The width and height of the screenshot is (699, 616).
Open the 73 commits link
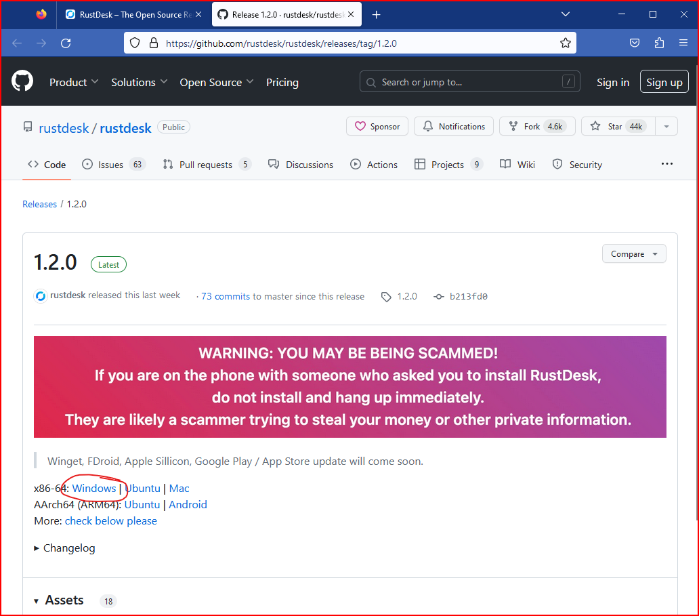pos(225,297)
